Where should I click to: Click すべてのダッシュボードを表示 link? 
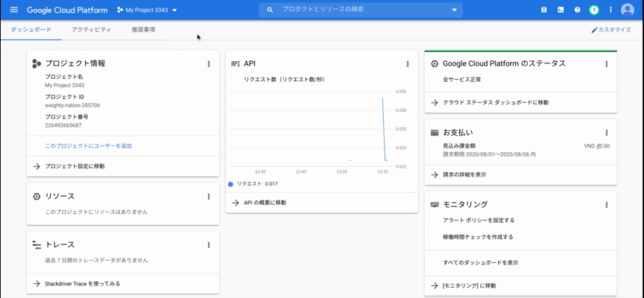point(481,262)
